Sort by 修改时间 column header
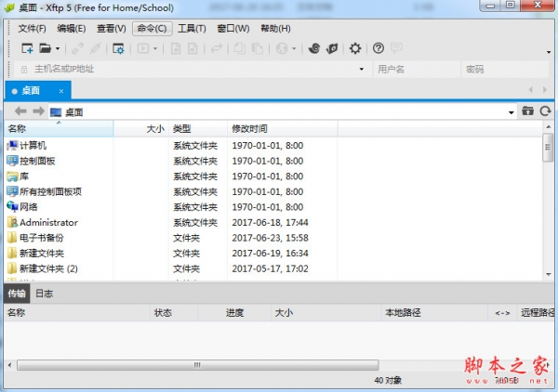Screen dimensions: 558x392 pos(283,128)
